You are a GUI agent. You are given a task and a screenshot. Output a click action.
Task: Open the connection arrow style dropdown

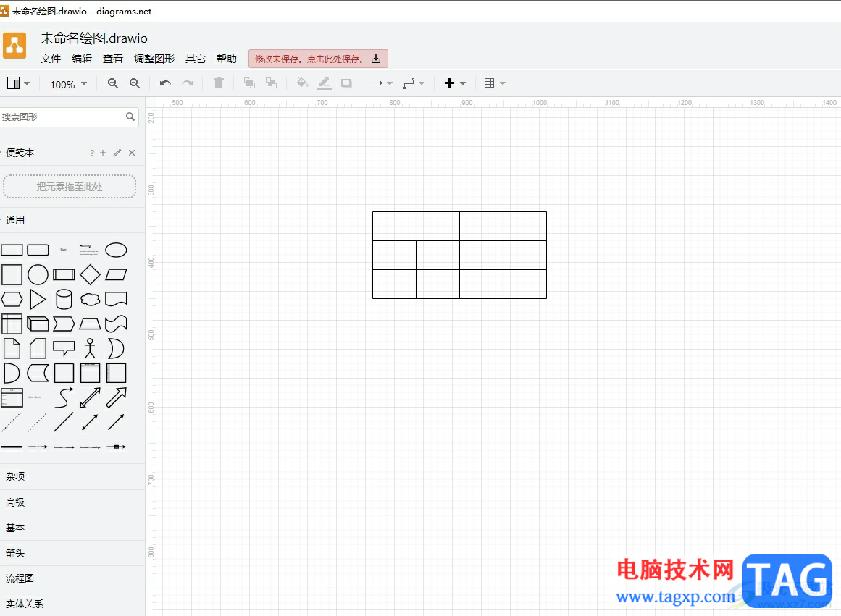[382, 83]
